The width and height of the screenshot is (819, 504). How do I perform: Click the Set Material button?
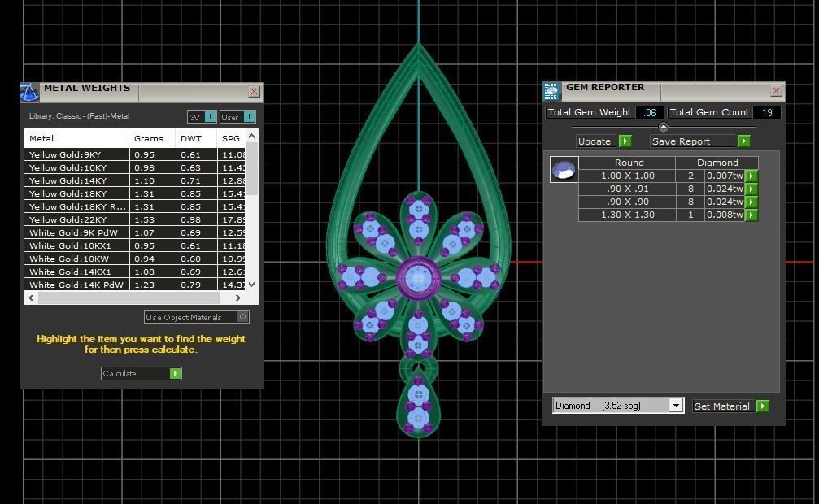coord(730,406)
